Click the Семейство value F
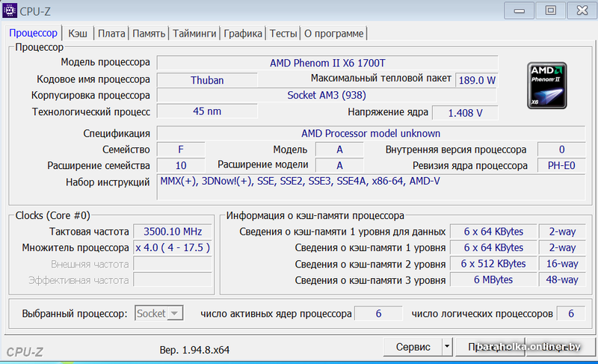Image resolution: width=598 pixels, height=364 pixels. 181,149
